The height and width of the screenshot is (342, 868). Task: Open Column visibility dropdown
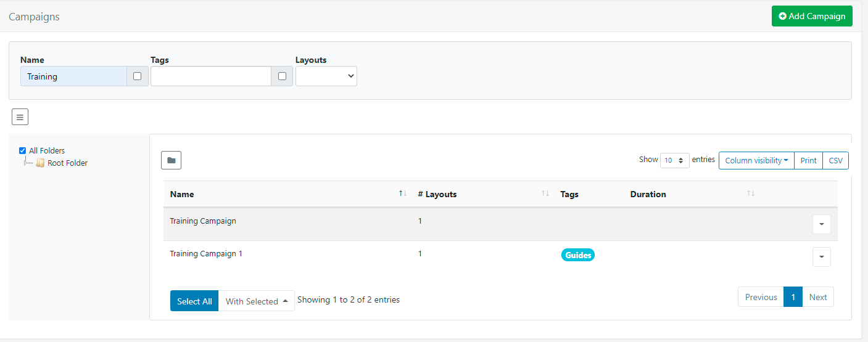756,160
